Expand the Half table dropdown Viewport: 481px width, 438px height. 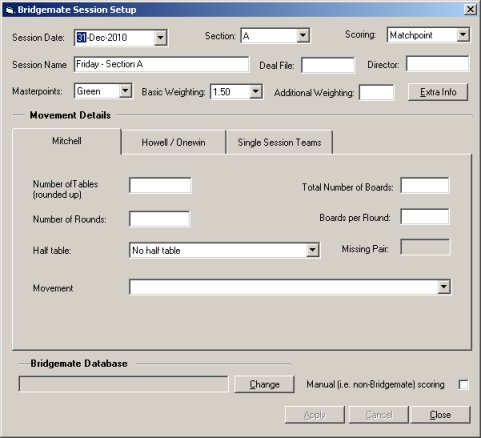(x=312, y=250)
